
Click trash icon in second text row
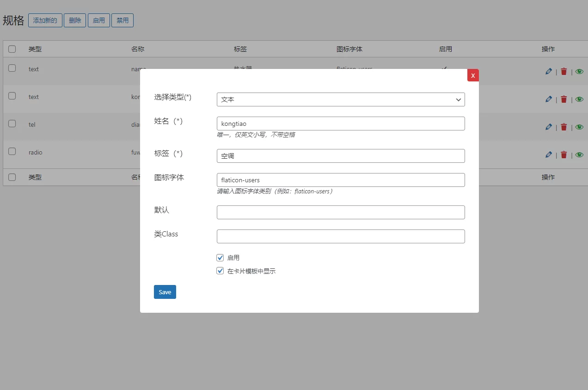coord(563,99)
